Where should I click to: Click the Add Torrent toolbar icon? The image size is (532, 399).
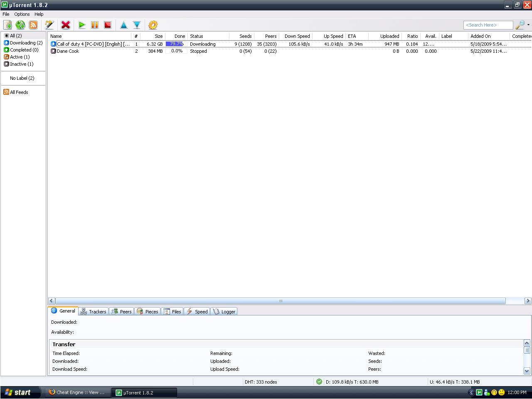(7, 25)
